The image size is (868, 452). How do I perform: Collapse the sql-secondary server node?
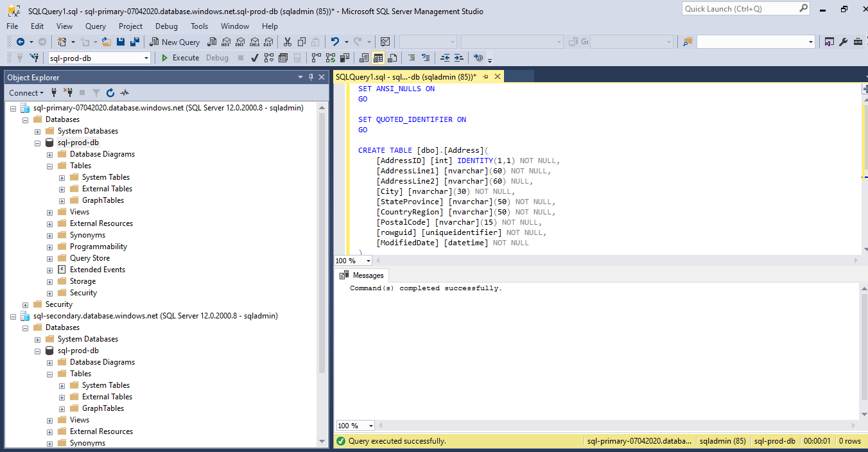(x=13, y=316)
